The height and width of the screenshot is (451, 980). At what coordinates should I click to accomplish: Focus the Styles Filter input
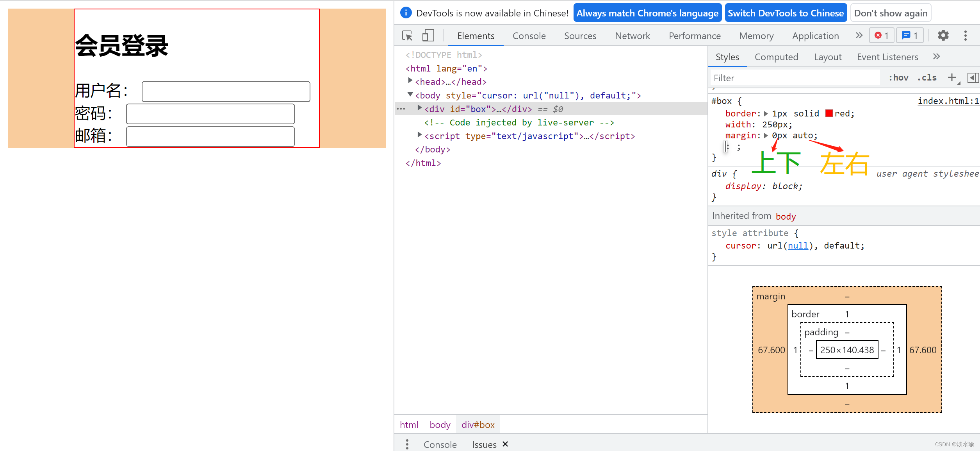pos(794,78)
